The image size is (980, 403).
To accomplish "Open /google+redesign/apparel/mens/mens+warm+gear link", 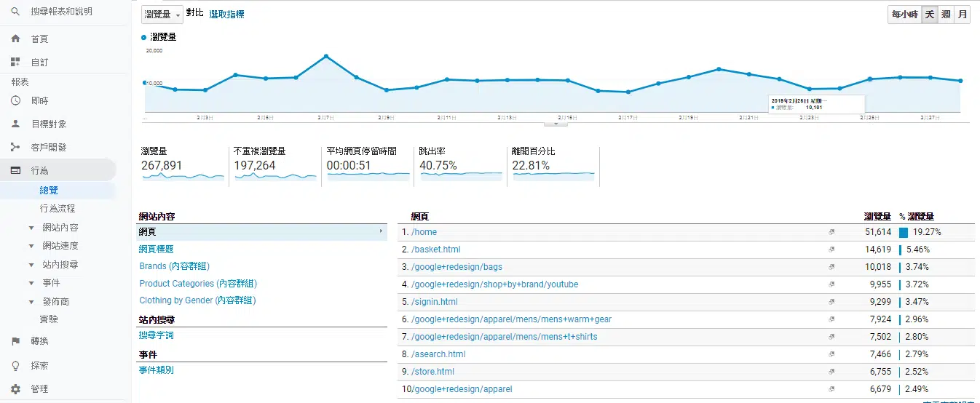I will pyautogui.click(x=511, y=319).
